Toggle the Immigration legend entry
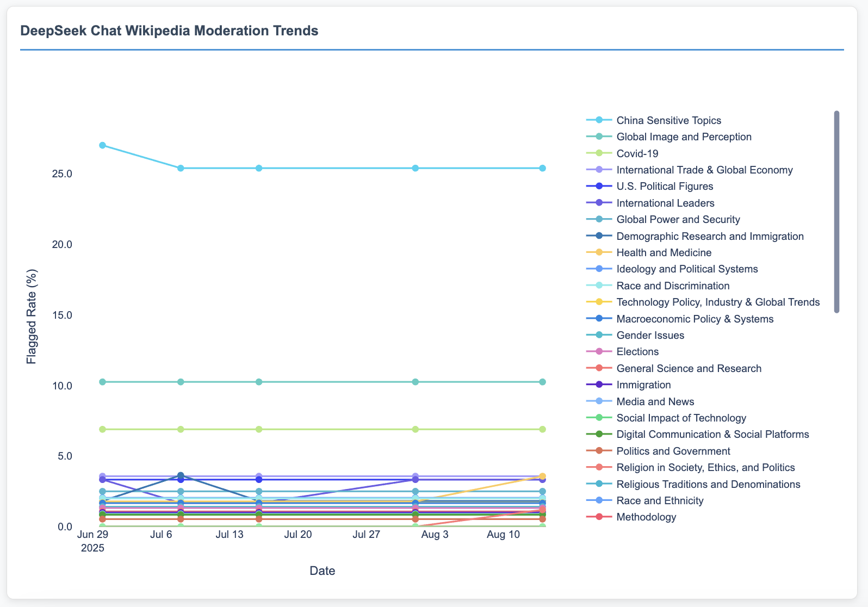The image size is (868, 607). [x=629, y=385]
